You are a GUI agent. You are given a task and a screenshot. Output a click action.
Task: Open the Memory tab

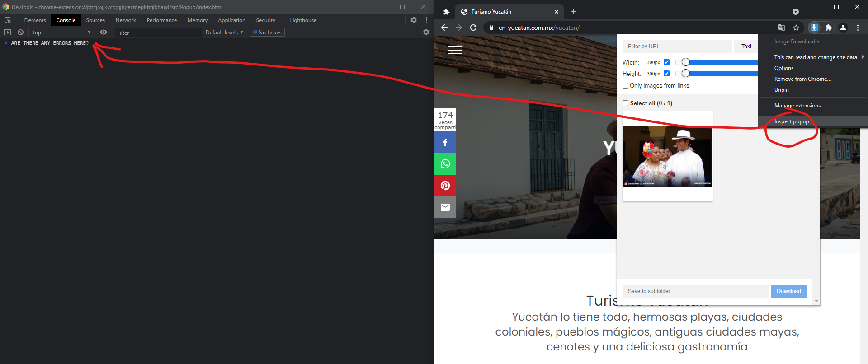point(198,20)
